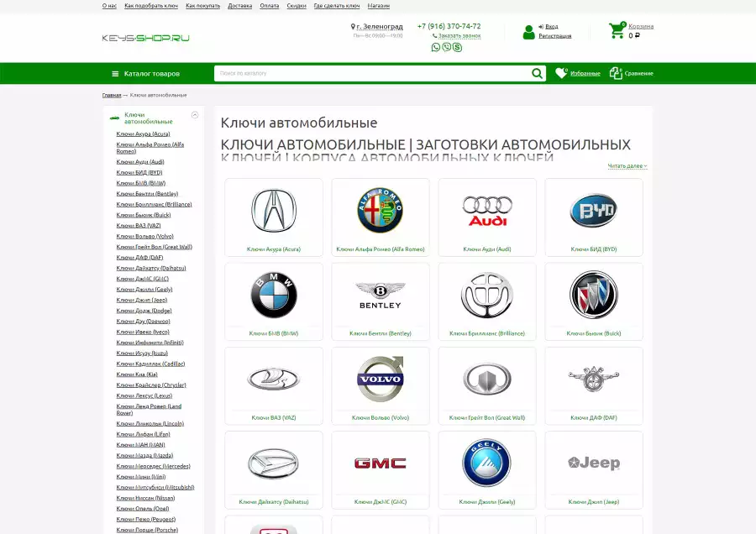Open the GMC logo tile
This screenshot has height=534, width=756.
[x=381, y=470]
